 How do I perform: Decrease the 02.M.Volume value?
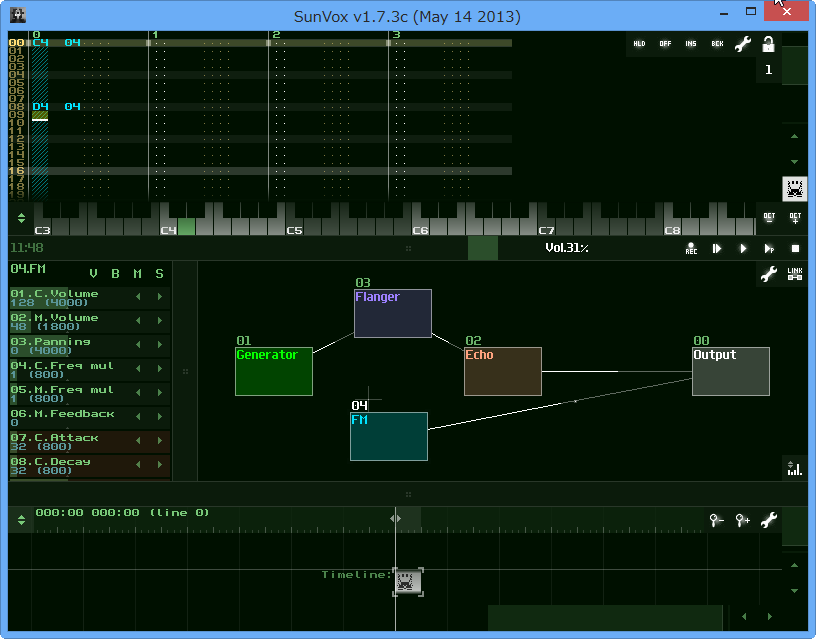[x=138, y=321]
